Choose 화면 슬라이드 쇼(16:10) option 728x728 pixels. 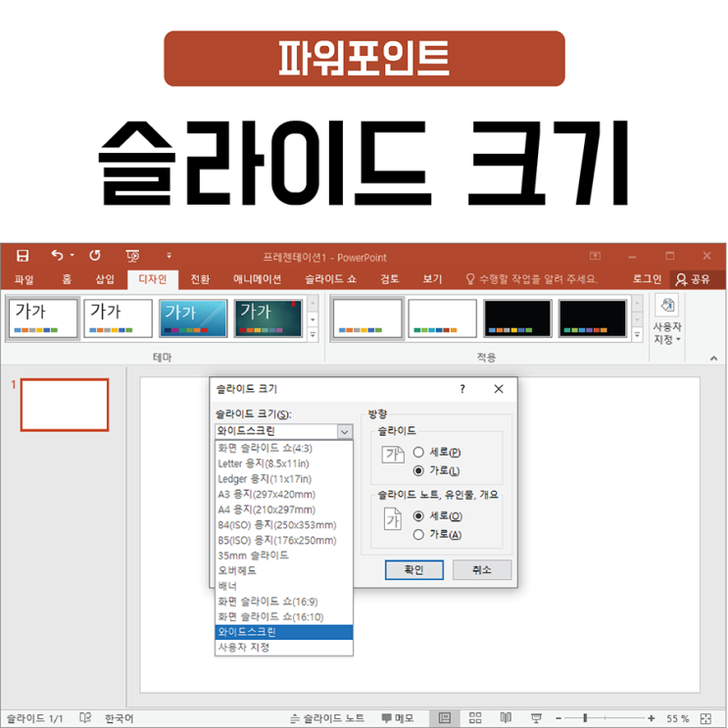point(284,616)
